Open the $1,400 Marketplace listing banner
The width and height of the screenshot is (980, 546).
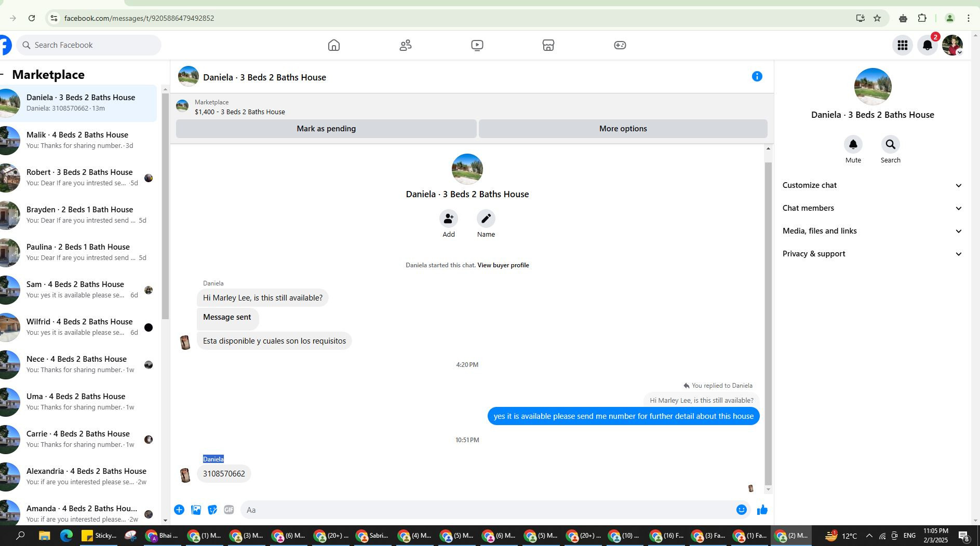point(472,107)
